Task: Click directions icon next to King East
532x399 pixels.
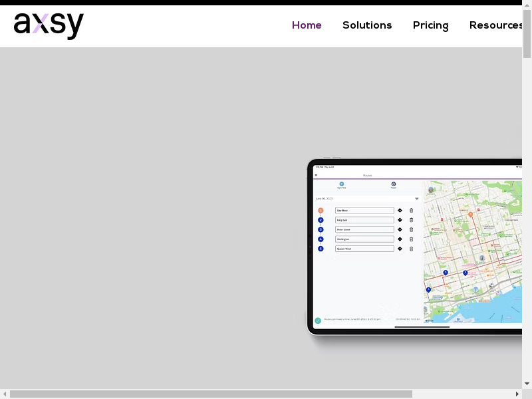Action: [400, 220]
